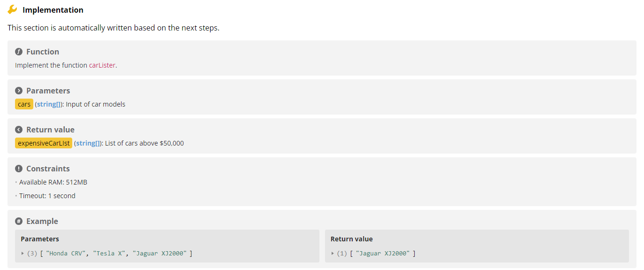Click the "Tesla X" example value
The image size is (644, 270).
click(x=110, y=254)
